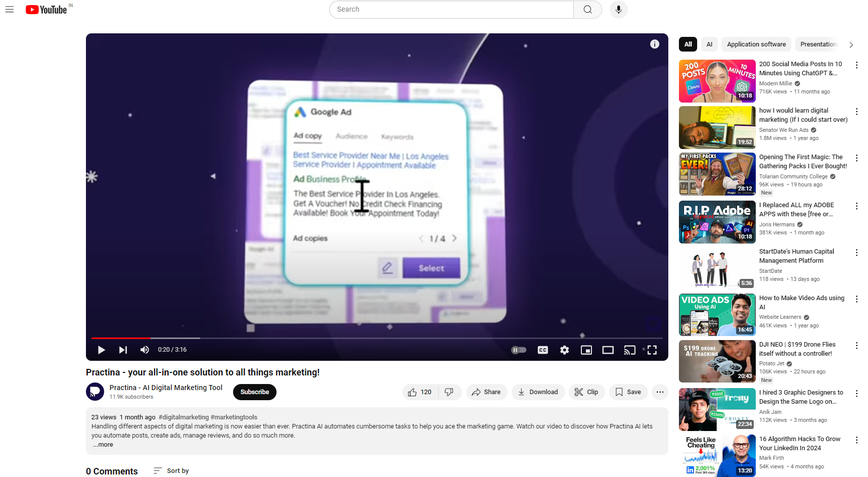Open Practina channel avatar
The width and height of the screenshot is (868, 477).
pyautogui.click(x=95, y=392)
